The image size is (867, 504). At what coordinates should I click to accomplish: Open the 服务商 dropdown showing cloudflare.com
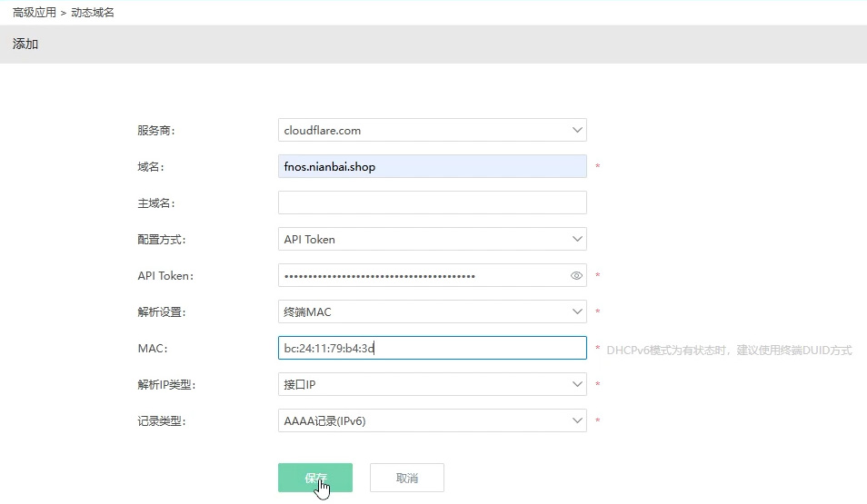[432, 130]
